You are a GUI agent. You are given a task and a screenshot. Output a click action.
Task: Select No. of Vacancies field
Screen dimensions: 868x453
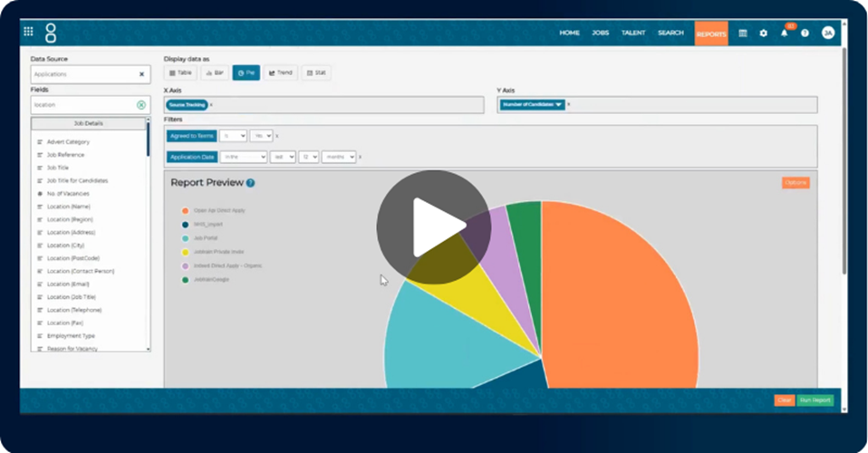click(68, 194)
